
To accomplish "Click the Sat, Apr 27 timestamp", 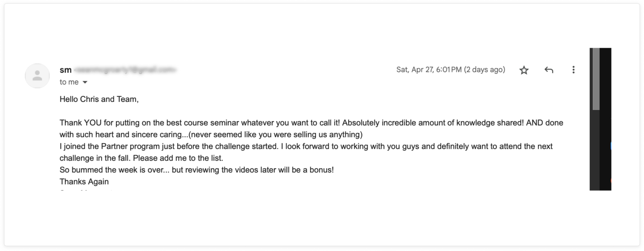I will 450,70.
